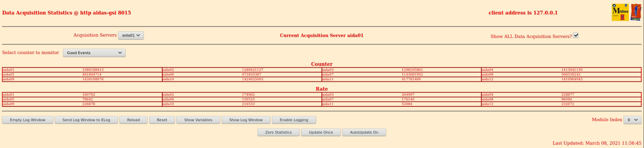Select aida09 counter value 1434108976
This screenshot has width=644, height=148.
click(x=93, y=79)
